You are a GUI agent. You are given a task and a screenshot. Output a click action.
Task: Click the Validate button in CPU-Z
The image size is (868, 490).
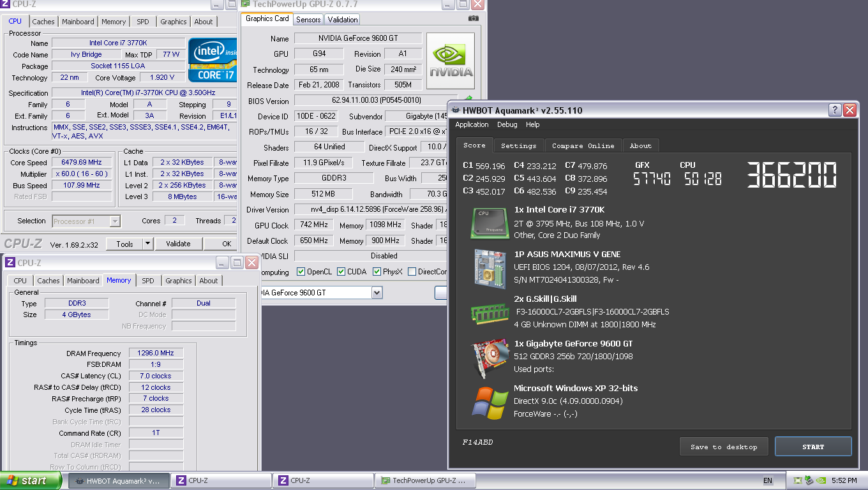pyautogui.click(x=178, y=244)
